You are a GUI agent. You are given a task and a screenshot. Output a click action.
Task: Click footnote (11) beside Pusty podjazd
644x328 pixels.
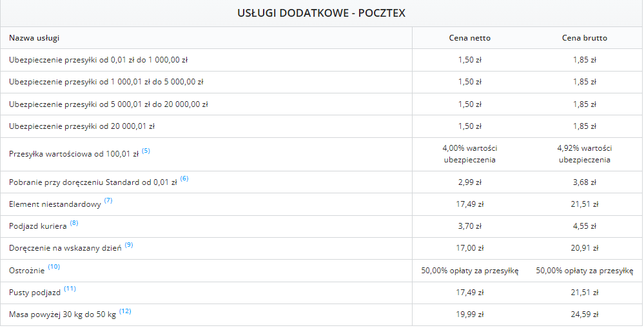[70, 289]
